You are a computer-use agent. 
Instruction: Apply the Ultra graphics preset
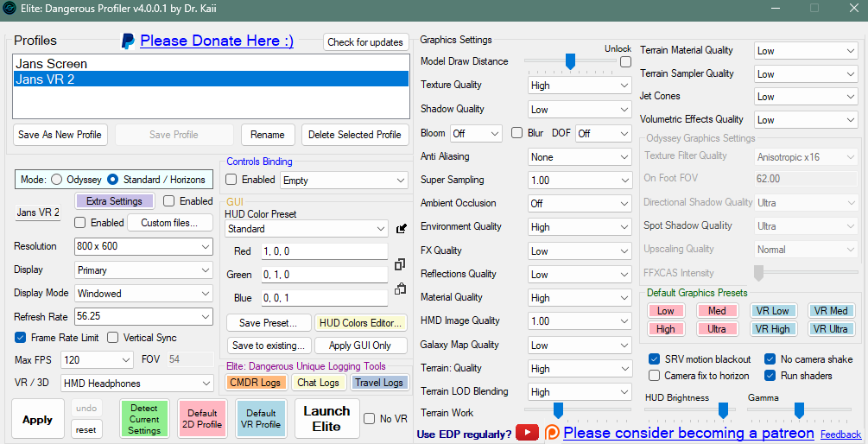coord(717,329)
